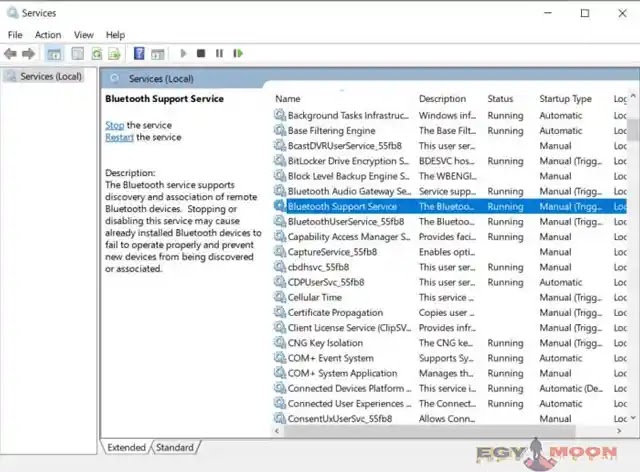The width and height of the screenshot is (640, 472).
Task: Click the vertical scrollbar down arrow
Action: [x=633, y=418]
